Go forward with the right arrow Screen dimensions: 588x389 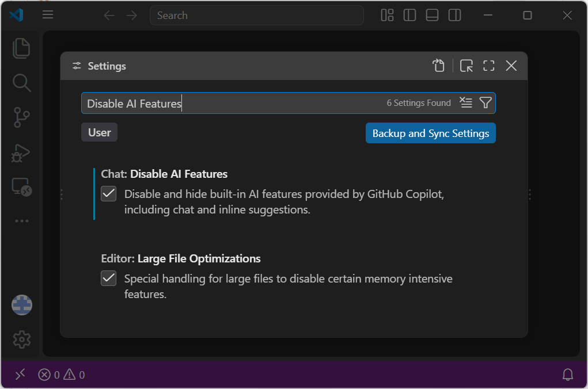click(x=132, y=16)
